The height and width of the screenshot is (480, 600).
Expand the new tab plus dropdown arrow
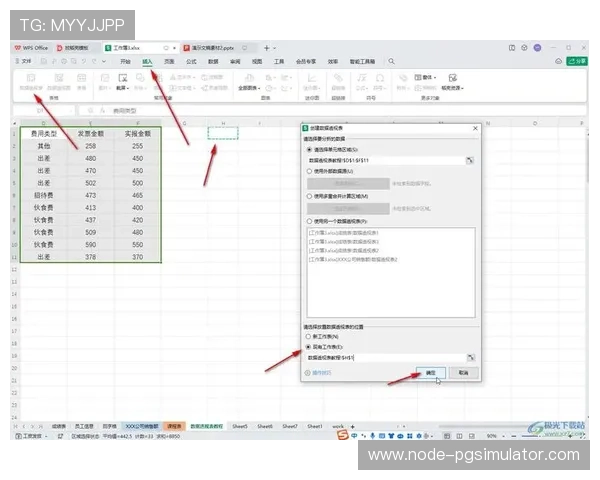(x=274, y=48)
